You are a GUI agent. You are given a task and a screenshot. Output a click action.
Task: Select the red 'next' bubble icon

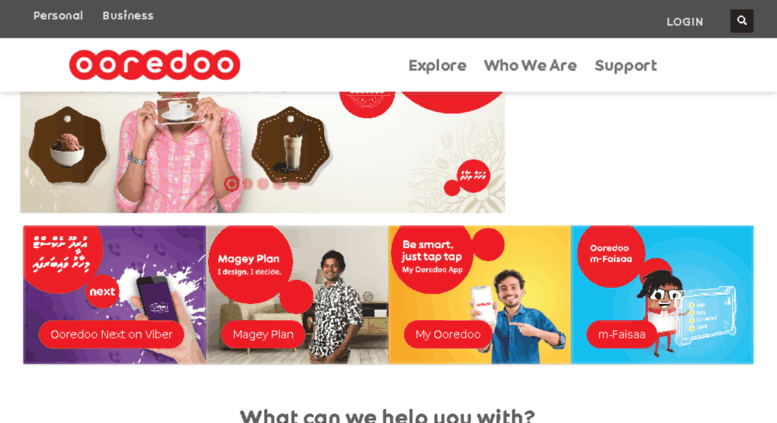103,291
